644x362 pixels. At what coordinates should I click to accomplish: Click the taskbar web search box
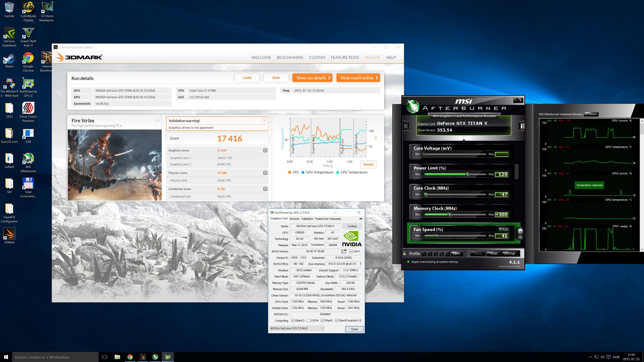(x=55, y=357)
